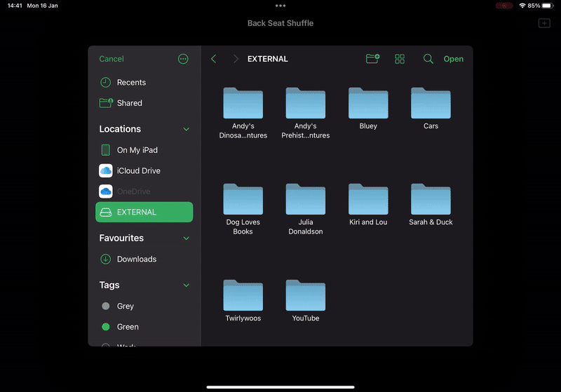
Task: Click the EXTERNAL title in the header
Action: click(x=268, y=59)
